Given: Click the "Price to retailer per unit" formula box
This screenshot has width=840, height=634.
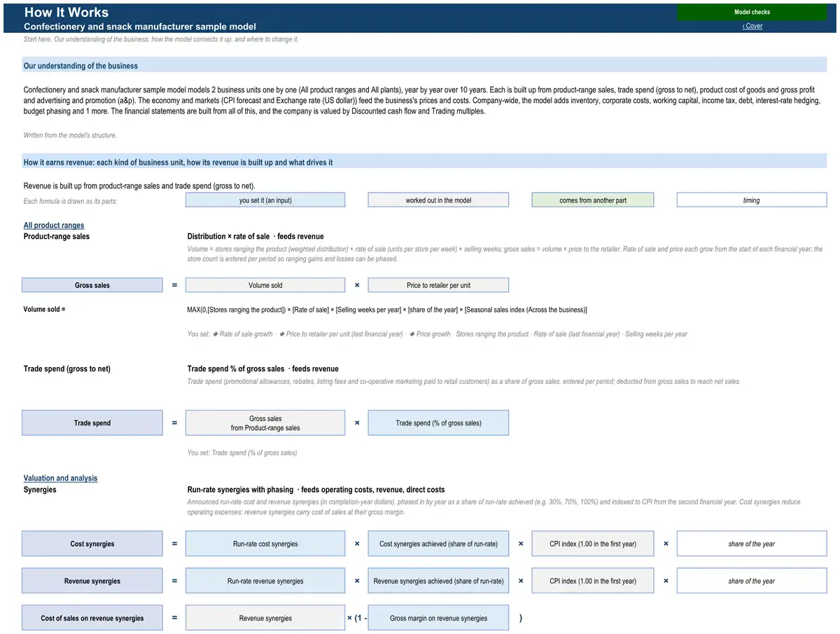Looking at the screenshot, I should pyautogui.click(x=438, y=285).
